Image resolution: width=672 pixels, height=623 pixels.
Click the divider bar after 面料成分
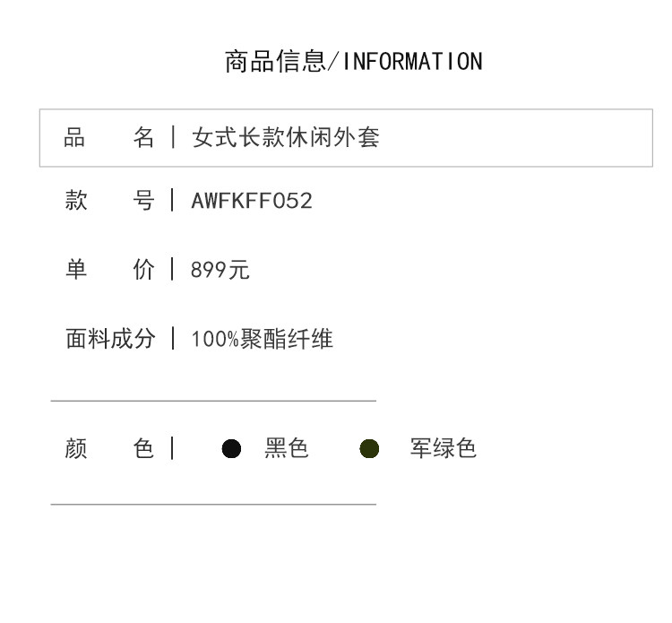173,338
